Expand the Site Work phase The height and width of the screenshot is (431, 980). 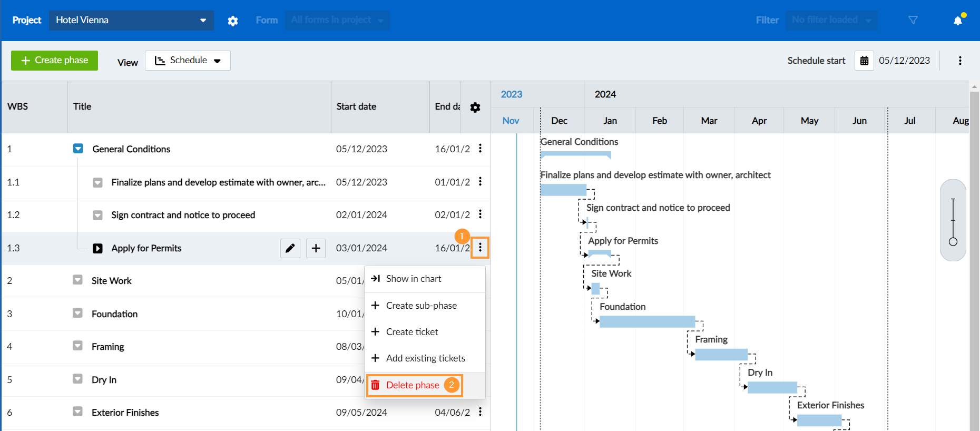77,280
